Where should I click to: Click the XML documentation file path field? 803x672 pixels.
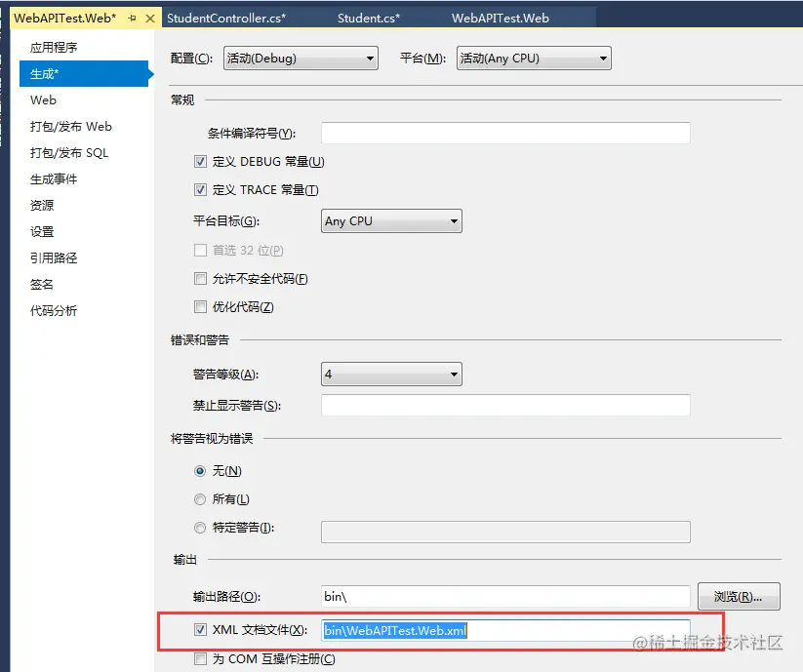[505, 630]
